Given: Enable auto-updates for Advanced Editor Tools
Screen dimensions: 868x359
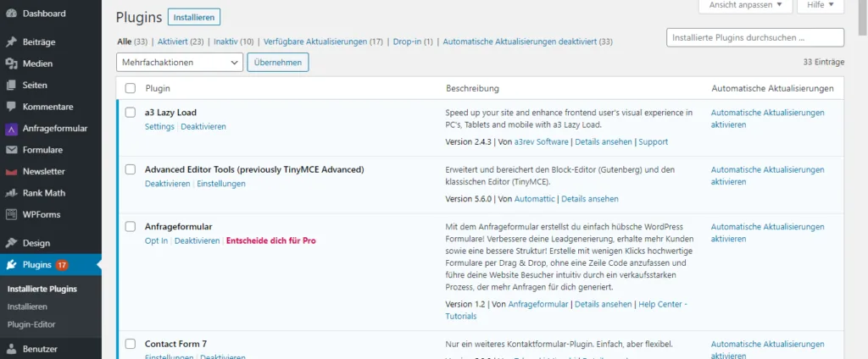Looking at the screenshot, I should coord(767,175).
